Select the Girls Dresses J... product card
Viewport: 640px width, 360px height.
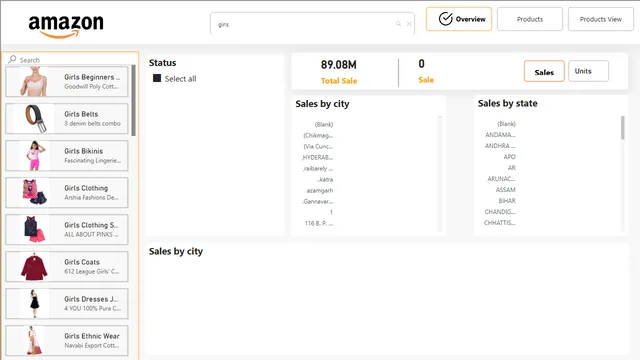(67, 304)
